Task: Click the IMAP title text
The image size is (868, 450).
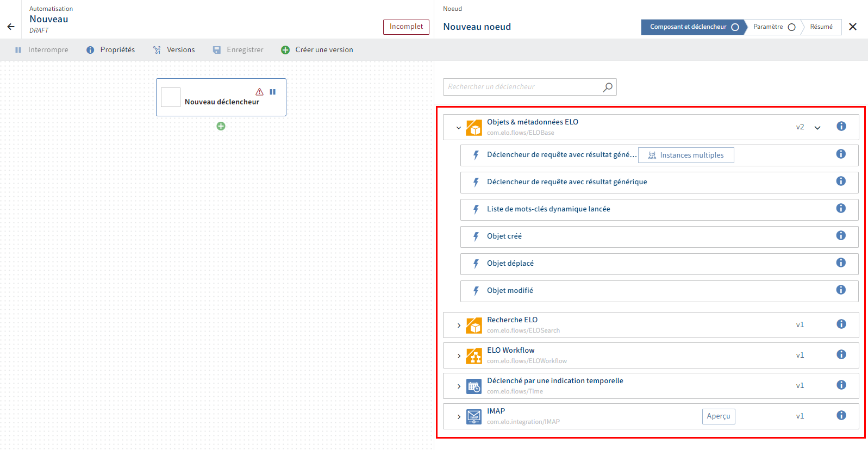Action: point(496,411)
